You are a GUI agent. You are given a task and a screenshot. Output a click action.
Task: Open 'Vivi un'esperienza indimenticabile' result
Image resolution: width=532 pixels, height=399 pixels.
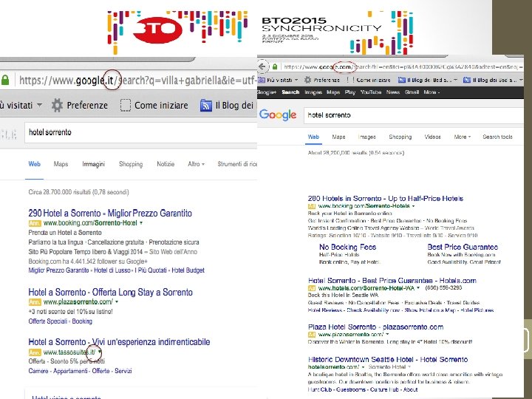coord(151,341)
